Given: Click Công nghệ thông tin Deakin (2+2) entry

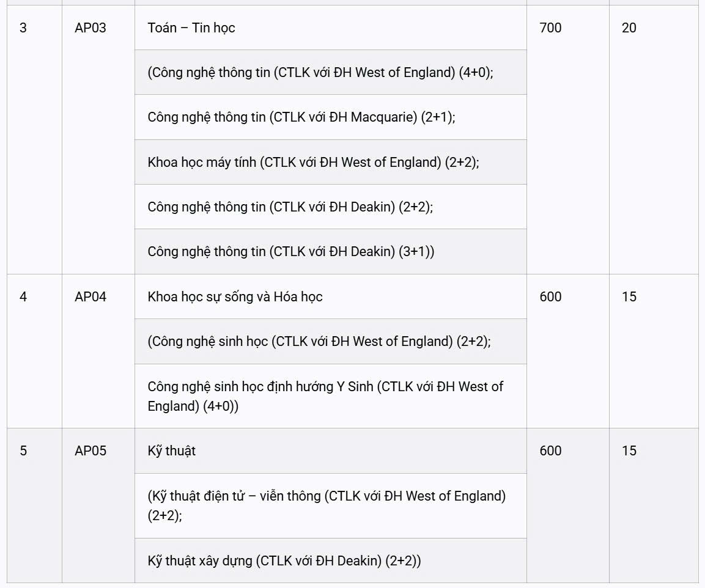Looking at the screenshot, I should (x=290, y=207).
